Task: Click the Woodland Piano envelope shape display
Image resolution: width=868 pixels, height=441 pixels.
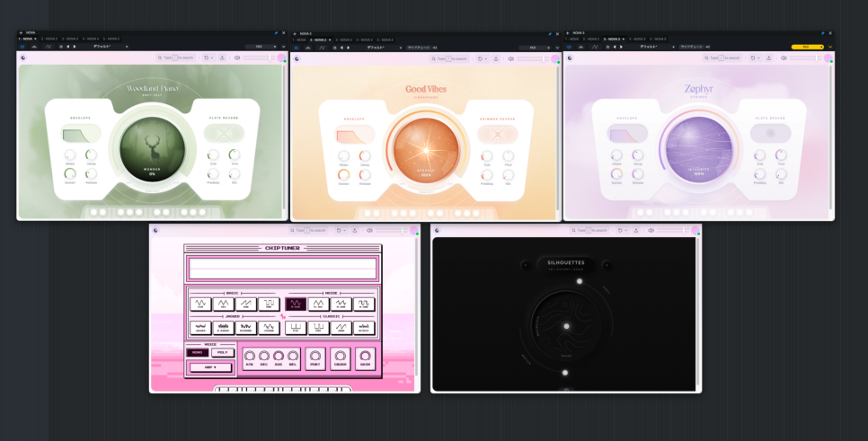Action: point(81,134)
